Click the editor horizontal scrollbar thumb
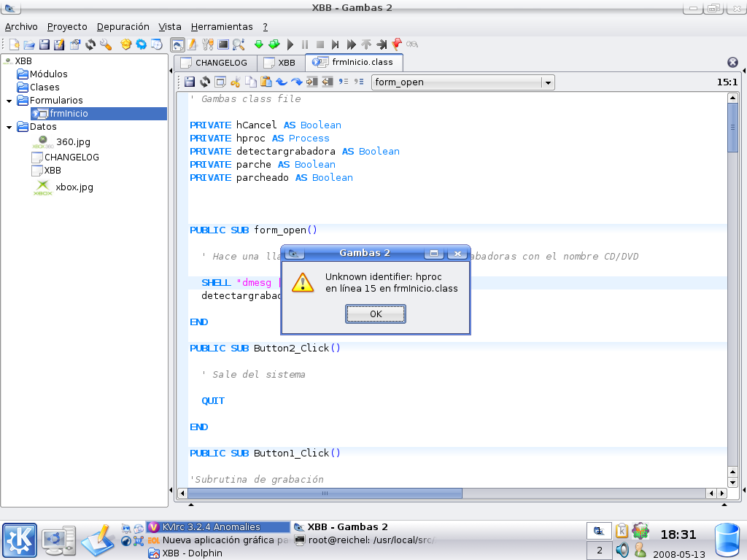747x560 pixels. [x=325, y=494]
